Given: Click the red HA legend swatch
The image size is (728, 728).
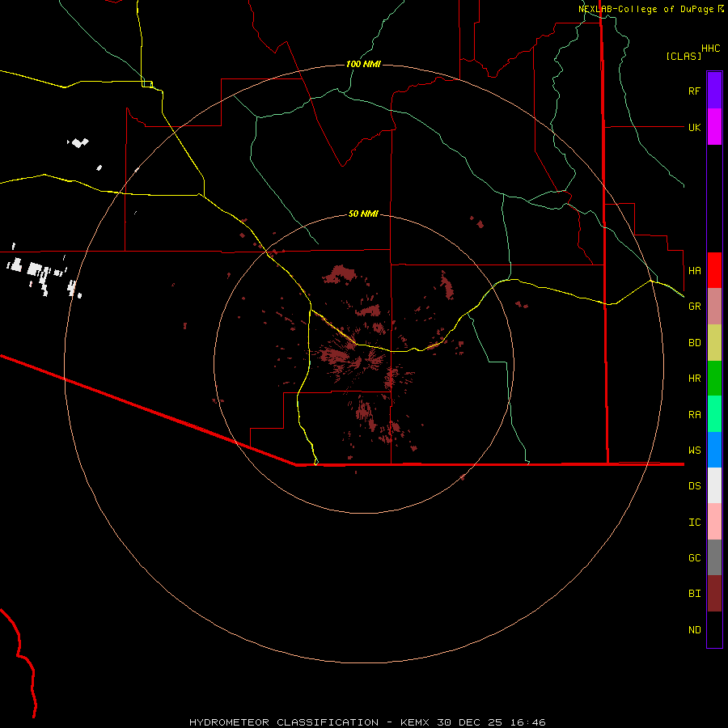Looking at the screenshot, I should point(714,270).
